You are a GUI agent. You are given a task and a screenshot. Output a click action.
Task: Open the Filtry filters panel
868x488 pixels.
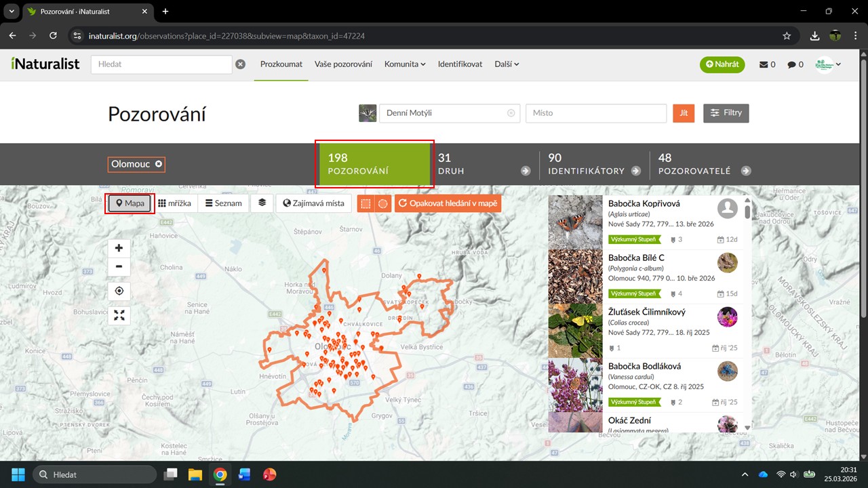point(726,113)
